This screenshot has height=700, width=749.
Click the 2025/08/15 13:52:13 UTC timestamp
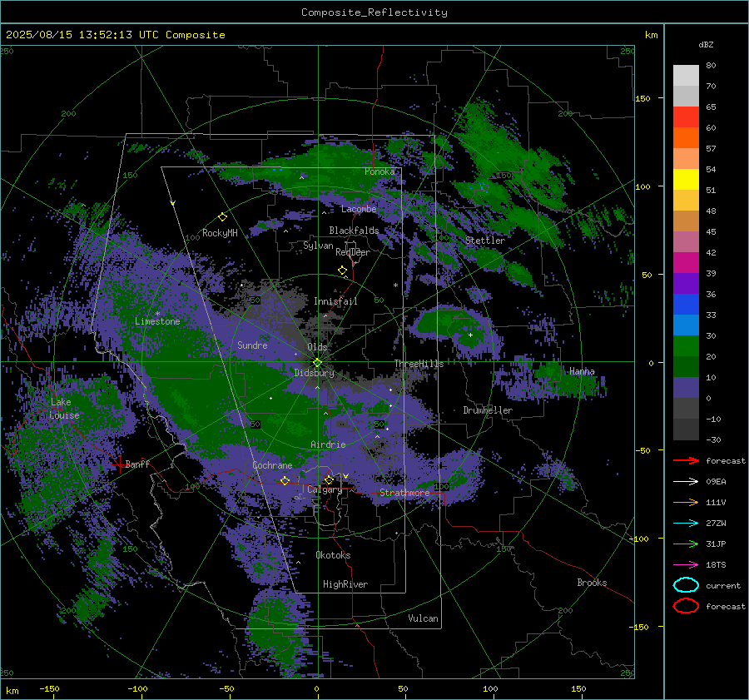coord(115,35)
